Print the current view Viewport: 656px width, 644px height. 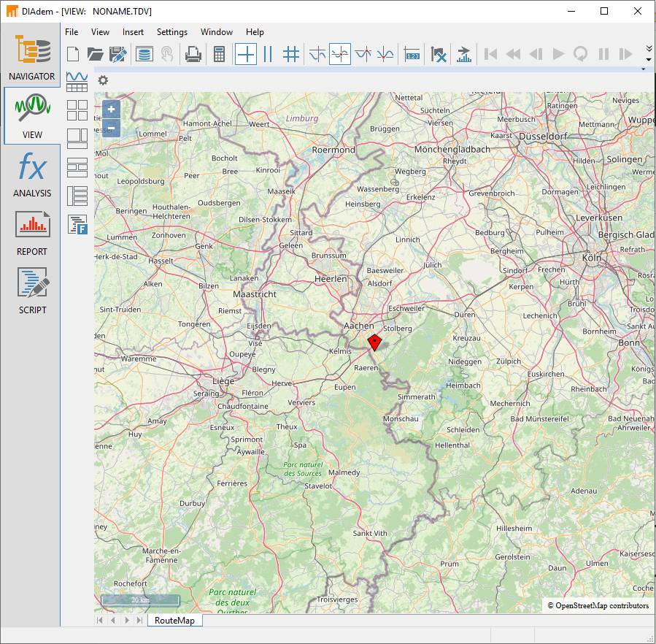193,55
